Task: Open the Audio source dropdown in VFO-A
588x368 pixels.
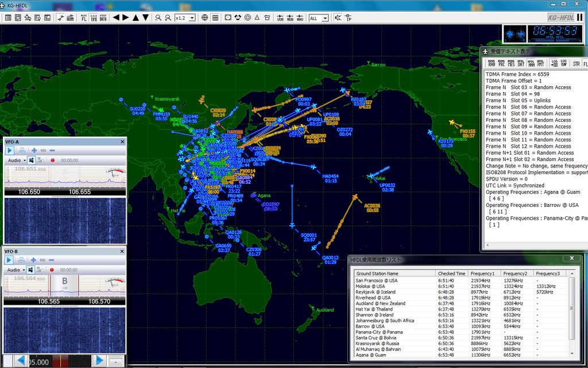Action: click(x=17, y=160)
